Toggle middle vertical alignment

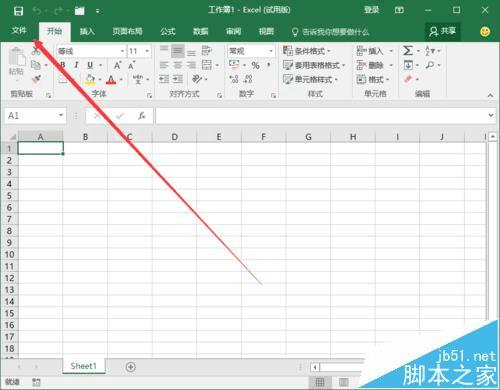pyautogui.click(x=178, y=51)
